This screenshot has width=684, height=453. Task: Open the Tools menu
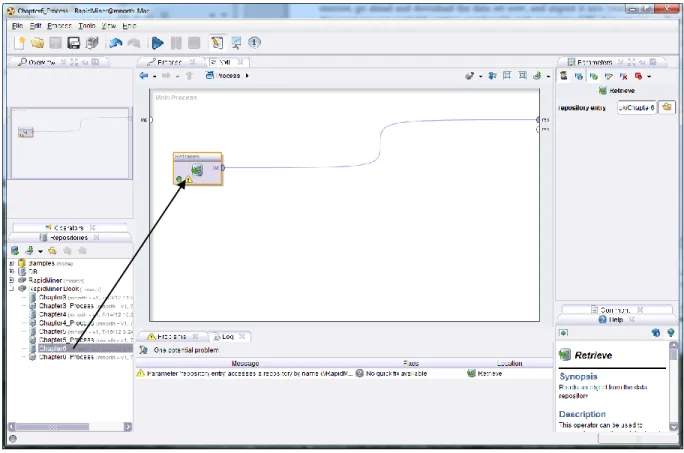87,26
